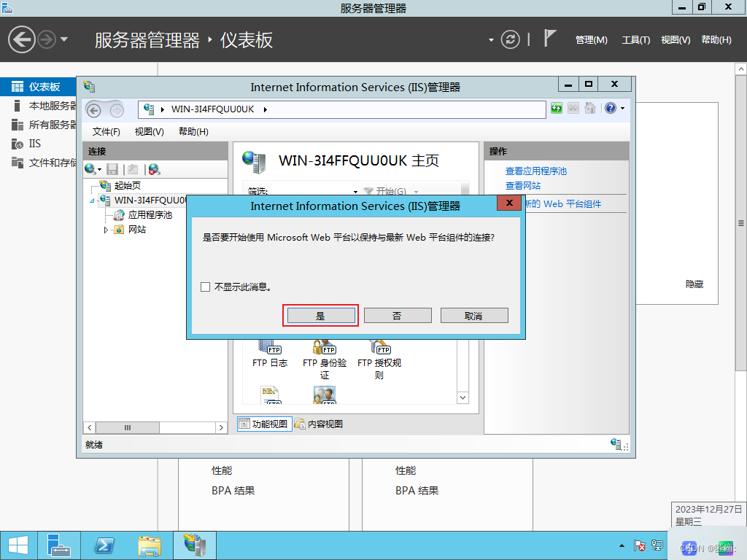Click connections pane scroll right arrow
The width and height of the screenshot is (747, 560).
click(x=221, y=427)
